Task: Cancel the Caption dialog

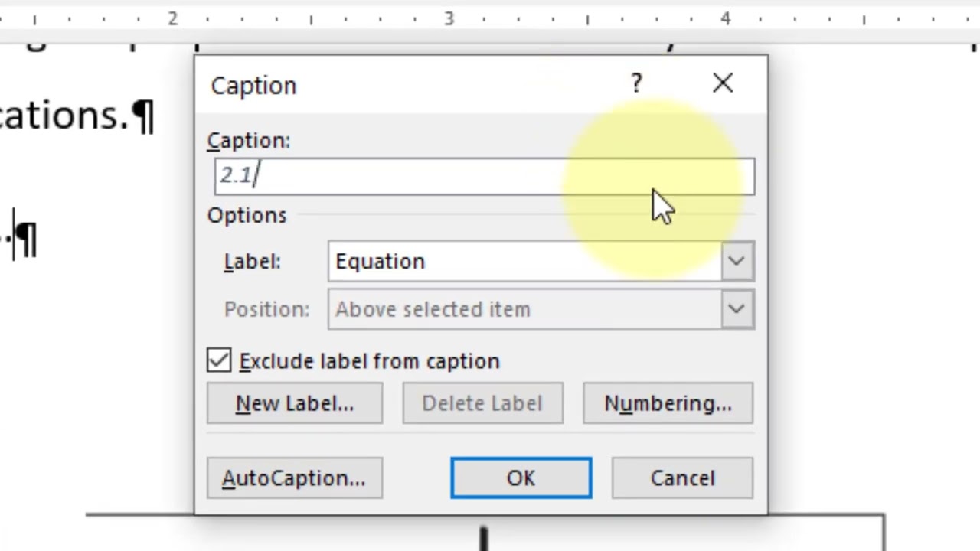Action: [682, 478]
